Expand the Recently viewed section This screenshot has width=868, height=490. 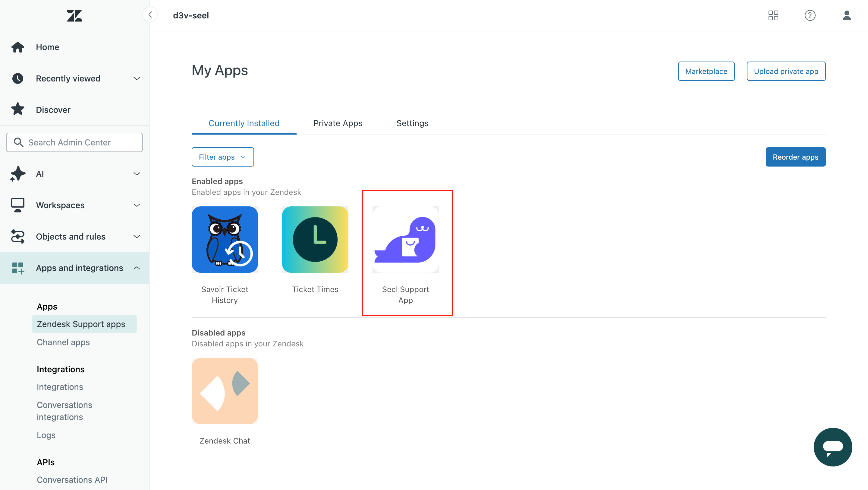[x=137, y=78]
